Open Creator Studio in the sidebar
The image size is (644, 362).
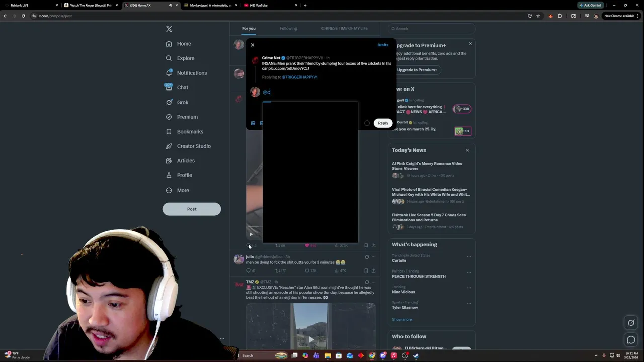pyautogui.click(x=188, y=146)
